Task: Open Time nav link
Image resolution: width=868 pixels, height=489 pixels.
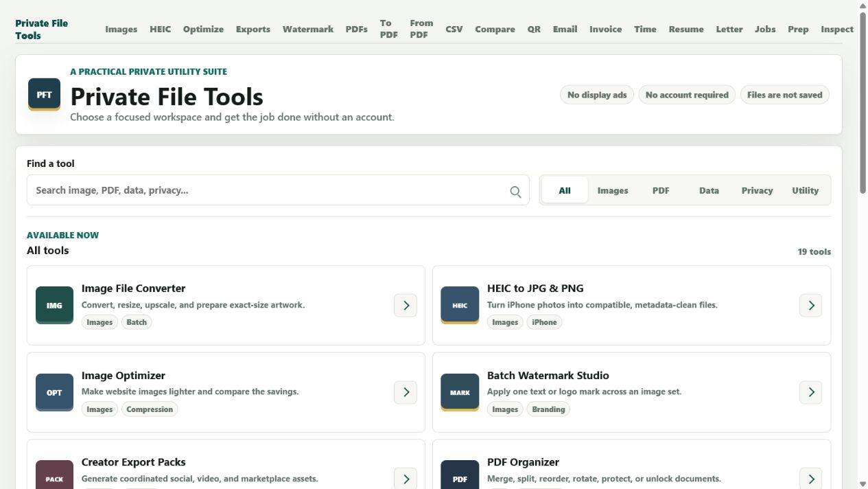Action: click(x=645, y=29)
